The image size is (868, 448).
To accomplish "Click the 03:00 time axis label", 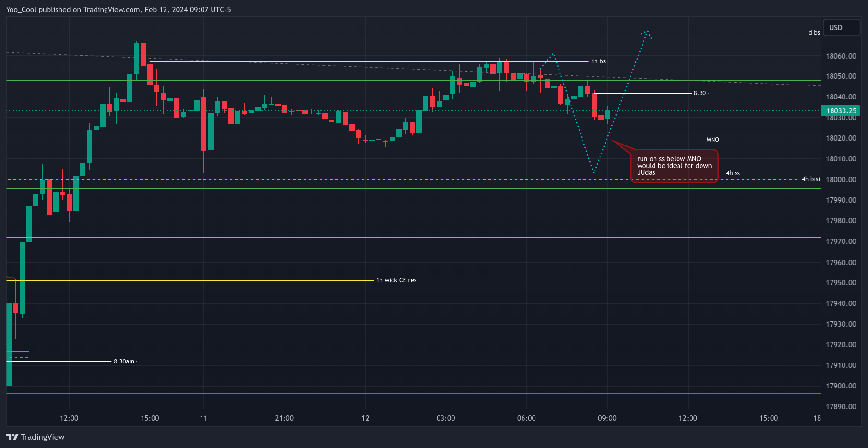I will (446, 418).
